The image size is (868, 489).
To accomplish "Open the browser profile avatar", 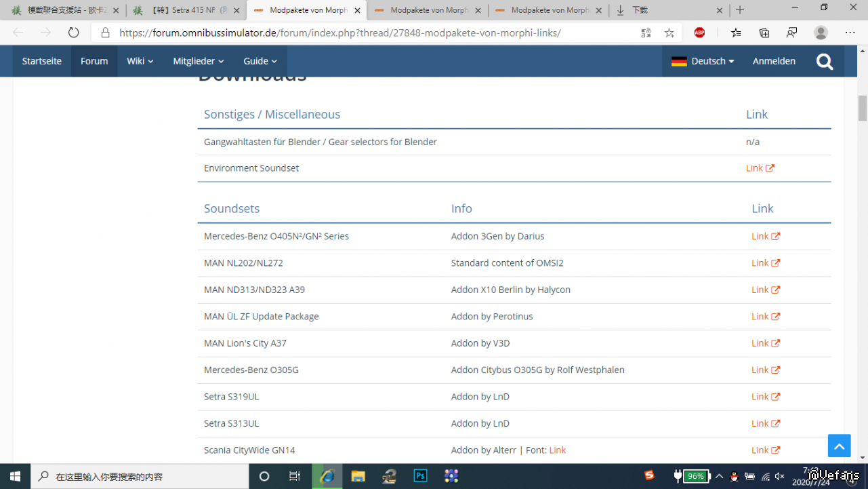I will point(821,33).
